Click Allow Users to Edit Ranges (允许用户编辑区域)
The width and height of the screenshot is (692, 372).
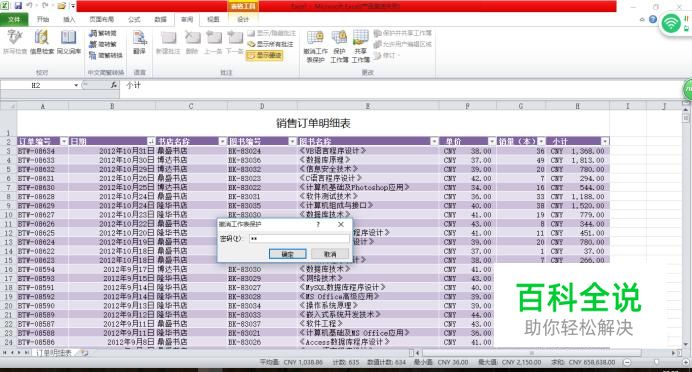tap(402, 44)
